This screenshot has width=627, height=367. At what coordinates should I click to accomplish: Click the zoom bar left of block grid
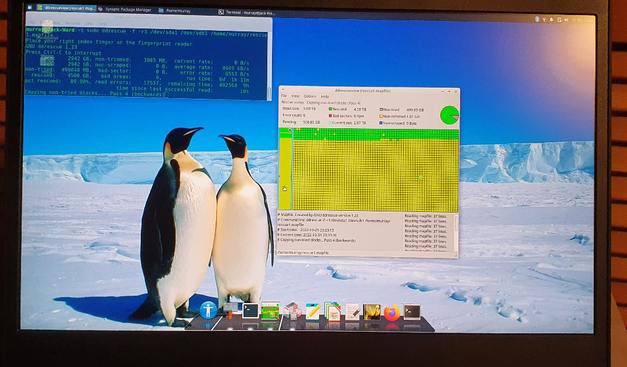(285, 169)
